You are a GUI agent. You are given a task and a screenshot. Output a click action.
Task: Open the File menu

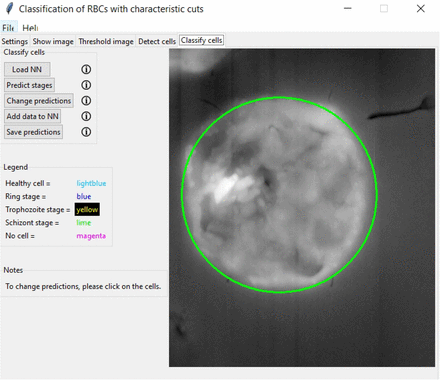pyautogui.click(x=8, y=28)
